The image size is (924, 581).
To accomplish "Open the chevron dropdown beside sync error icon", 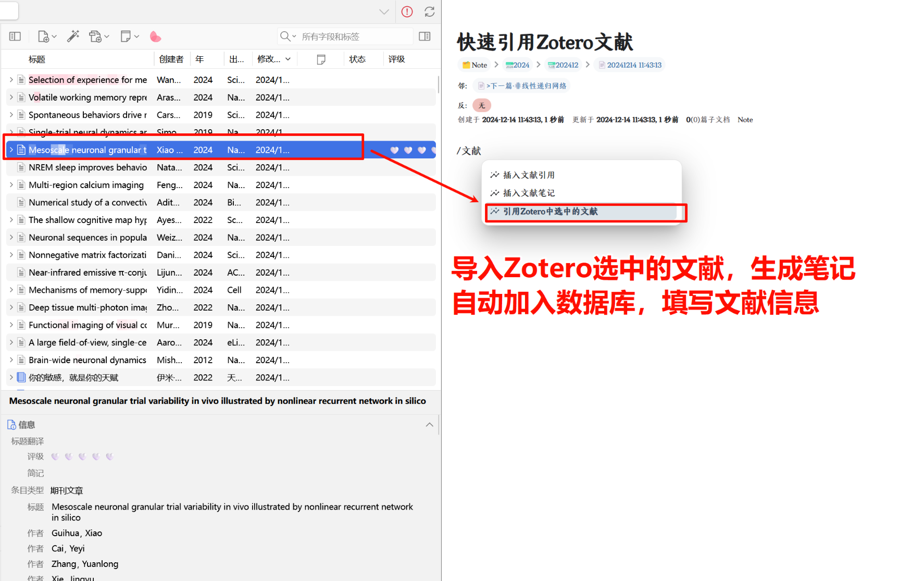I will 384,11.
